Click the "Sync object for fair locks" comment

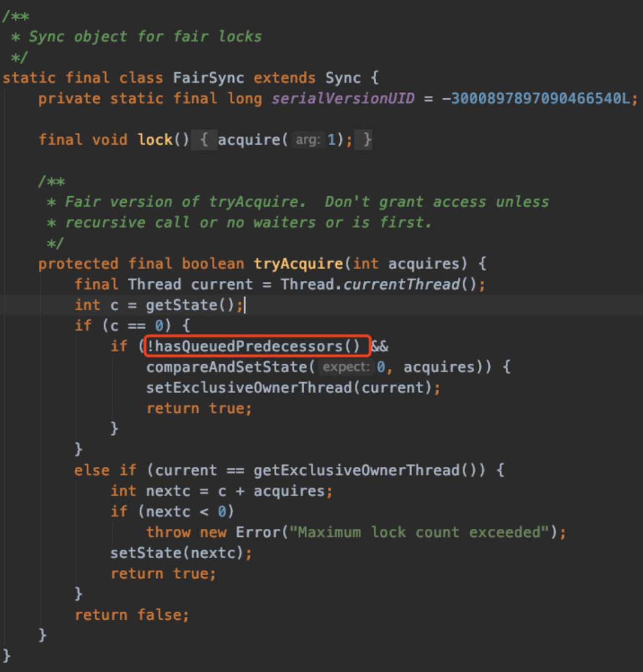(x=145, y=37)
